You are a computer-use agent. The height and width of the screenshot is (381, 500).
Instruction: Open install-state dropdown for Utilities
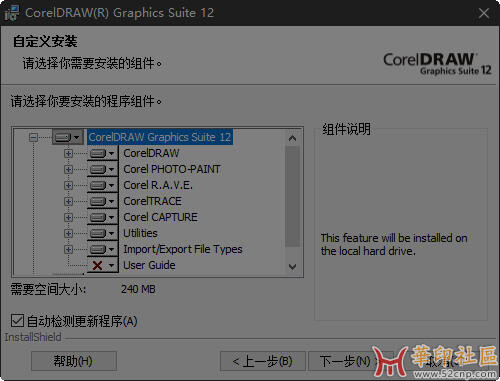point(103,233)
